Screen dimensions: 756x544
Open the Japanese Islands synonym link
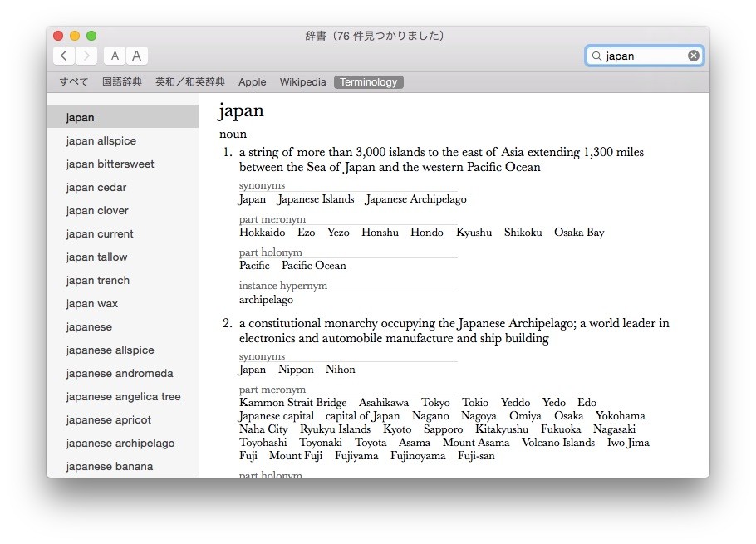click(316, 199)
